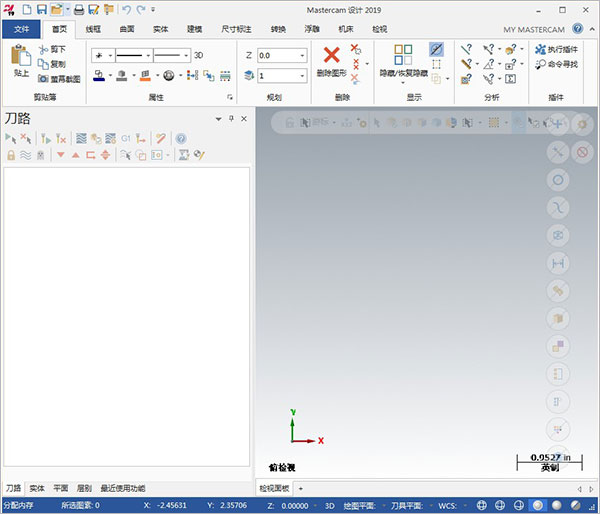Click the Paste clipboard icon
The height and width of the screenshot is (514, 600).
point(21,55)
